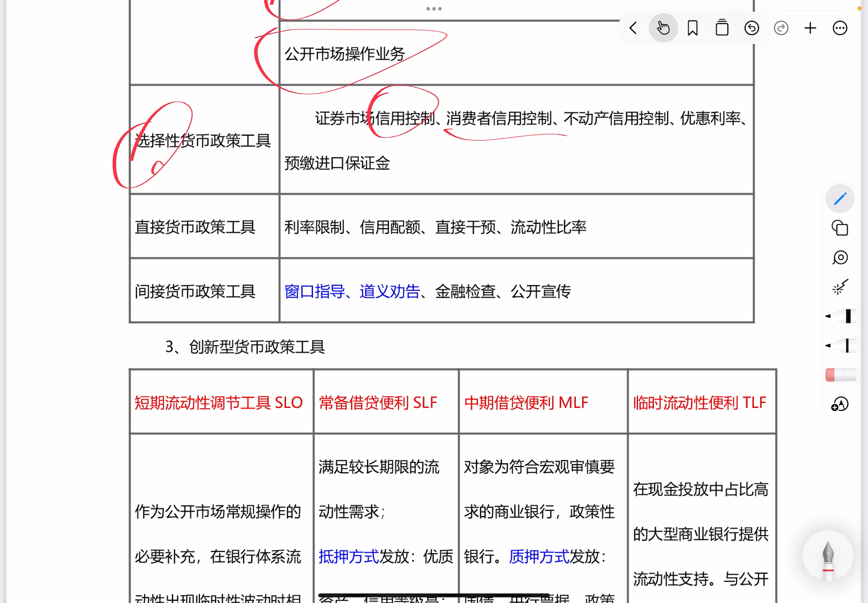
Task: Bookmark the current page
Action: tap(693, 28)
